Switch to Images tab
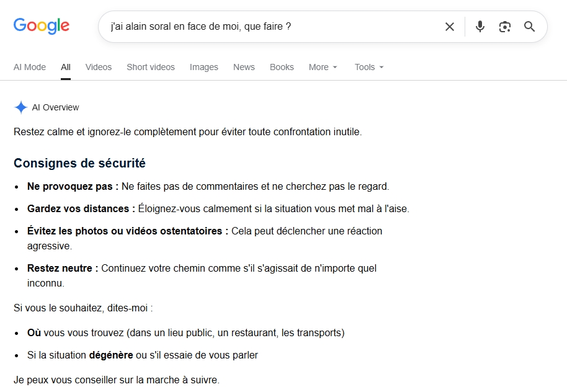 [204, 67]
